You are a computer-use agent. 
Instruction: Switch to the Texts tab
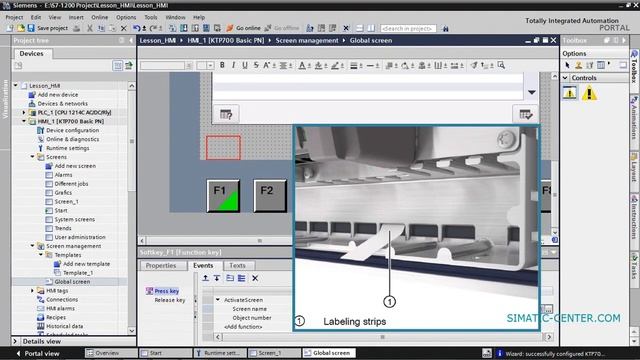[238, 265]
